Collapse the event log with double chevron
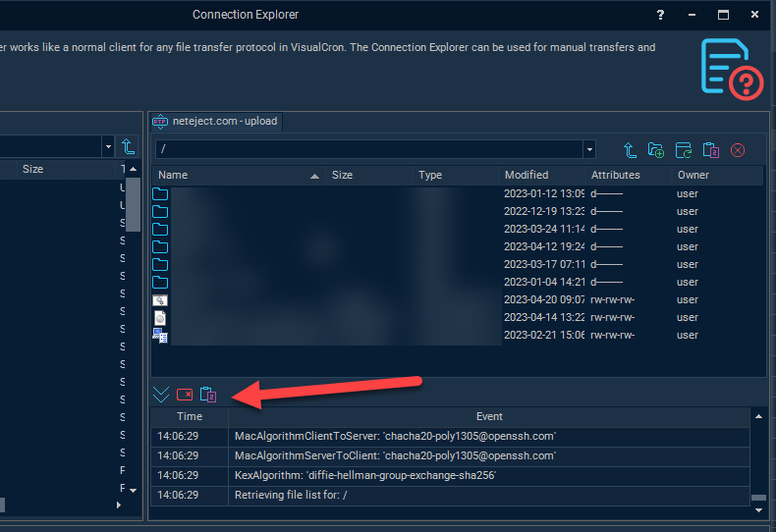 pos(161,395)
